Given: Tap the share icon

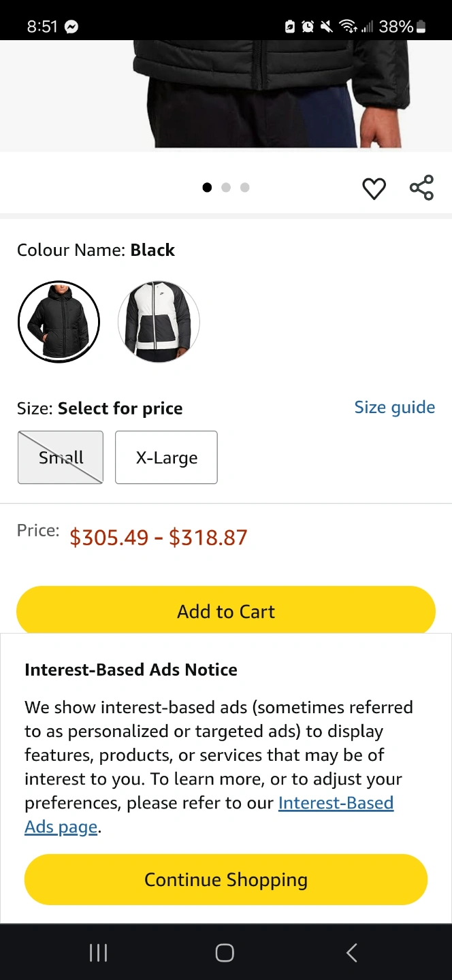Looking at the screenshot, I should [x=421, y=188].
